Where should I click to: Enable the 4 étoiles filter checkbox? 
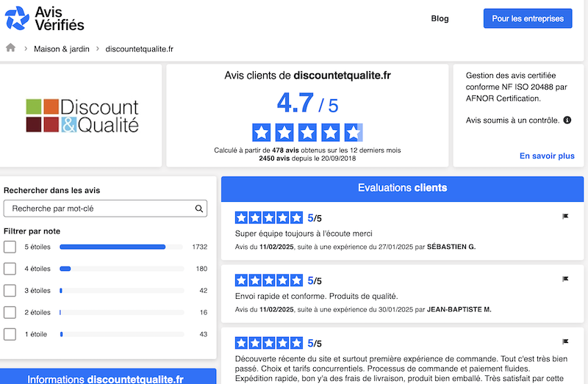click(10, 269)
